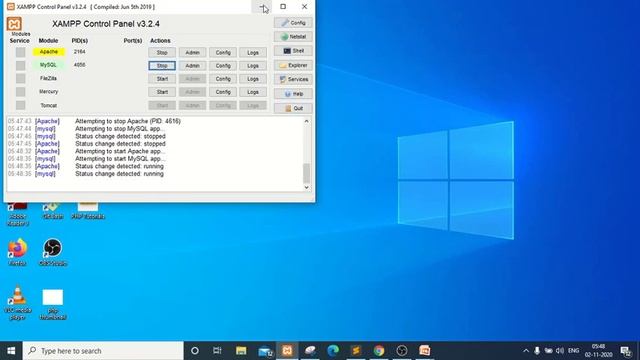The height and width of the screenshot is (360, 640).
Task: Stop the MySQL module
Action: pos(162,66)
